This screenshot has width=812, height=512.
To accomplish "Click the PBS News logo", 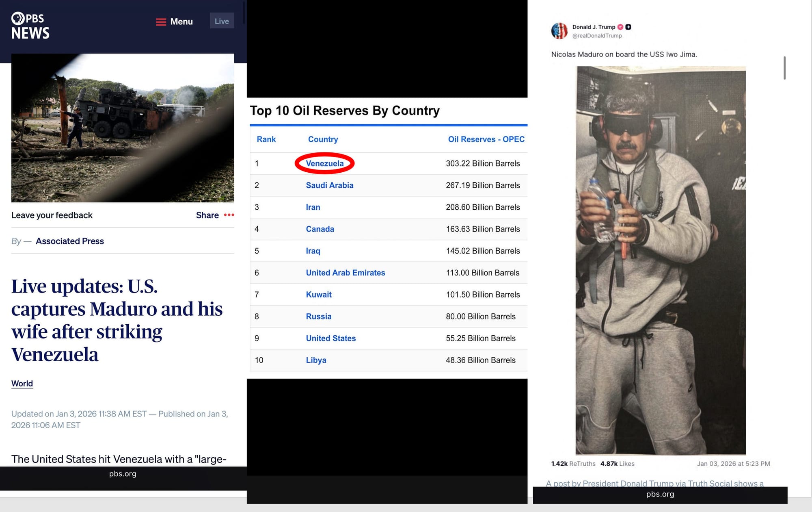I will point(30,26).
